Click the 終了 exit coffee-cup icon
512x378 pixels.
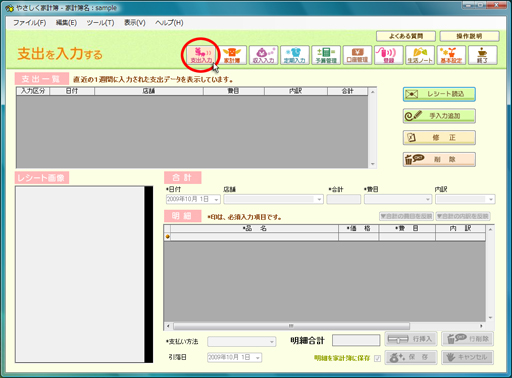click(x=483, y=55)
